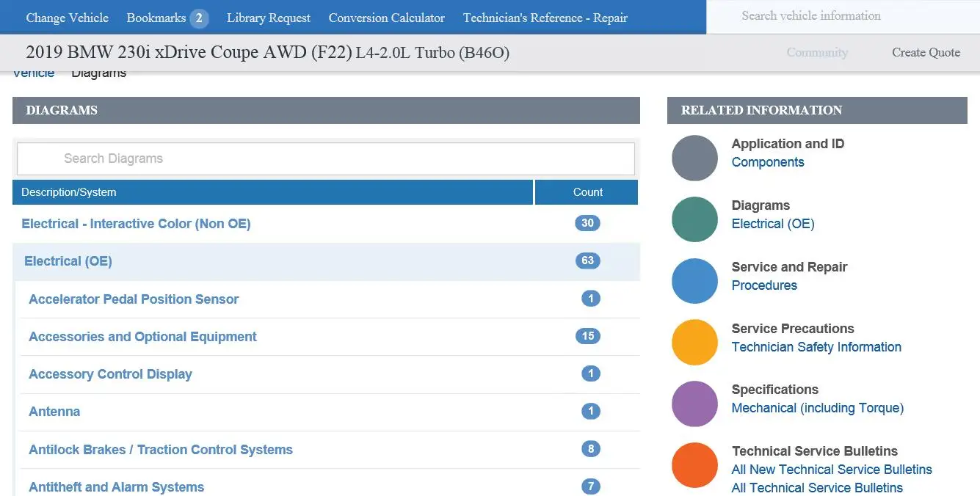Viewport: 980px width, 496px height.
Task: Click the Bookmarks count badge showing 2
Action: pos(199,18)
